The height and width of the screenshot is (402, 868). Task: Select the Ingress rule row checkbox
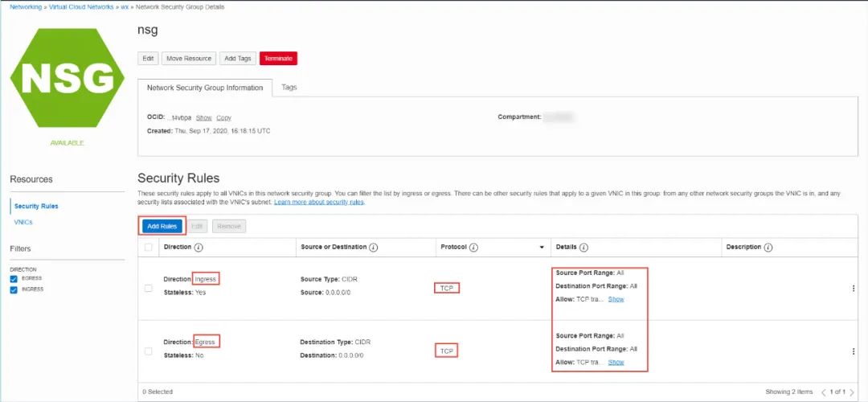coord(148,288)
